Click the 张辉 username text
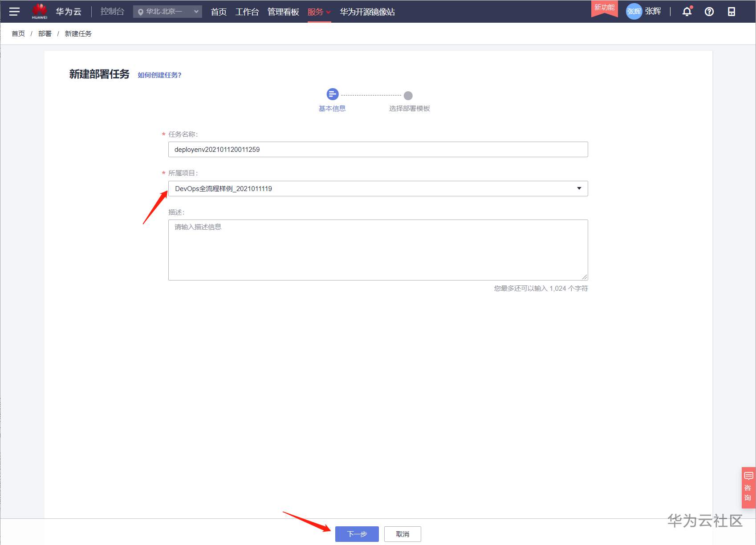 (x=653, y=12)
